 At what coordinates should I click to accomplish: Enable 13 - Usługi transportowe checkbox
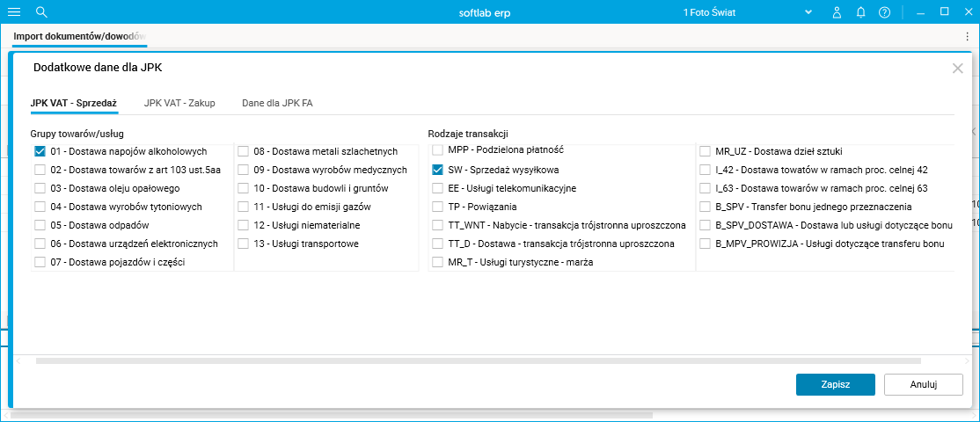pyautogui.click(x=243, y=244)
